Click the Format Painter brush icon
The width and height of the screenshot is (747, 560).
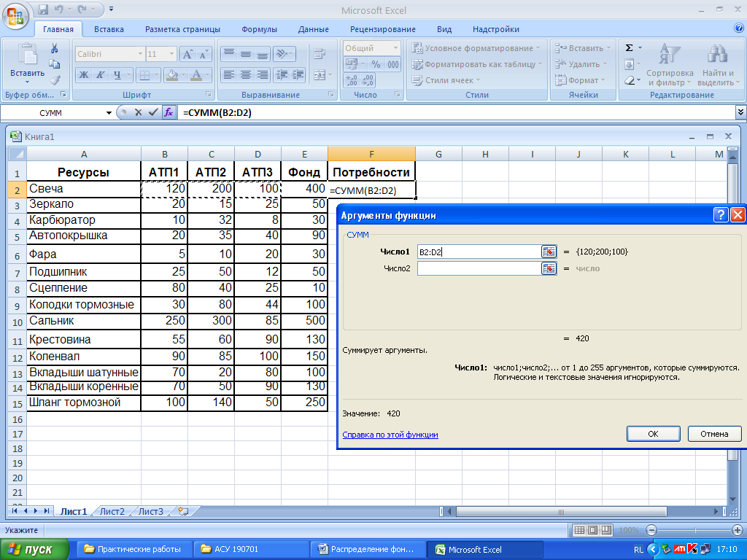pos(54,79)
